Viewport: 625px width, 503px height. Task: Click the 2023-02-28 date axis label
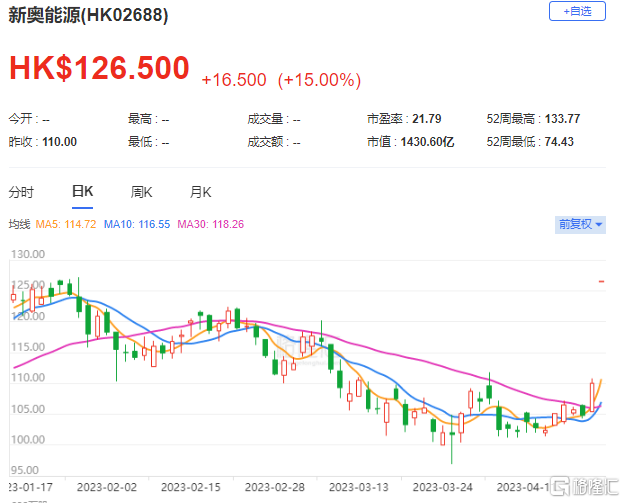[x=275, y=487]
